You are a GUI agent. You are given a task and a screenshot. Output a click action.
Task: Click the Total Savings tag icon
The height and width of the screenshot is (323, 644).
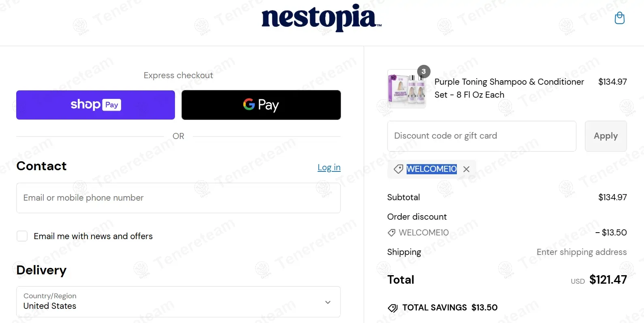pos(392,308)
